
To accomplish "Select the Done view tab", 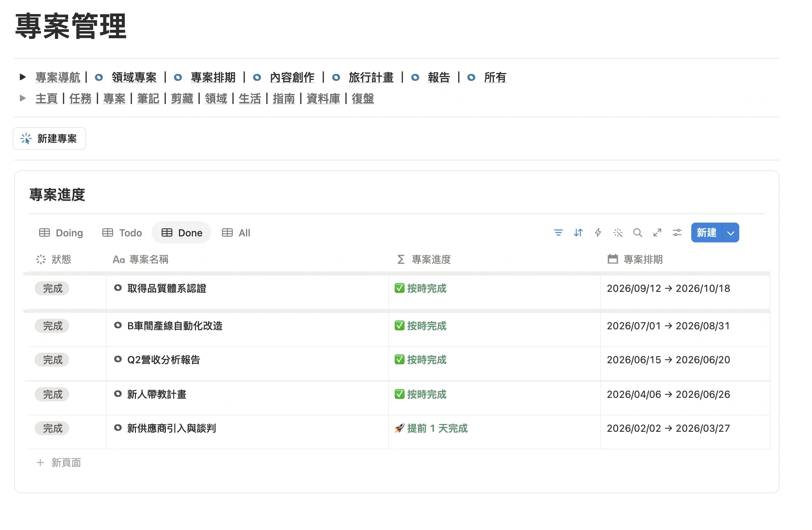I will click(182, 233).
